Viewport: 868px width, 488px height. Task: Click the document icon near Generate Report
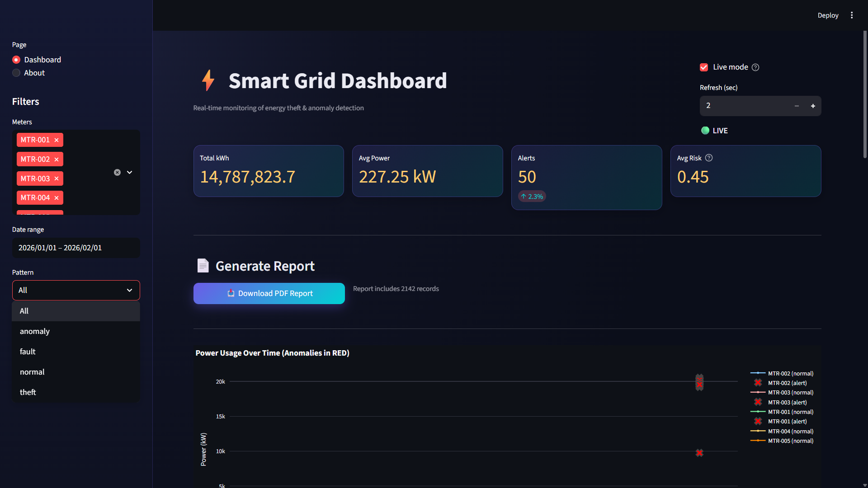pyautogui.click(x=203, y=266)
